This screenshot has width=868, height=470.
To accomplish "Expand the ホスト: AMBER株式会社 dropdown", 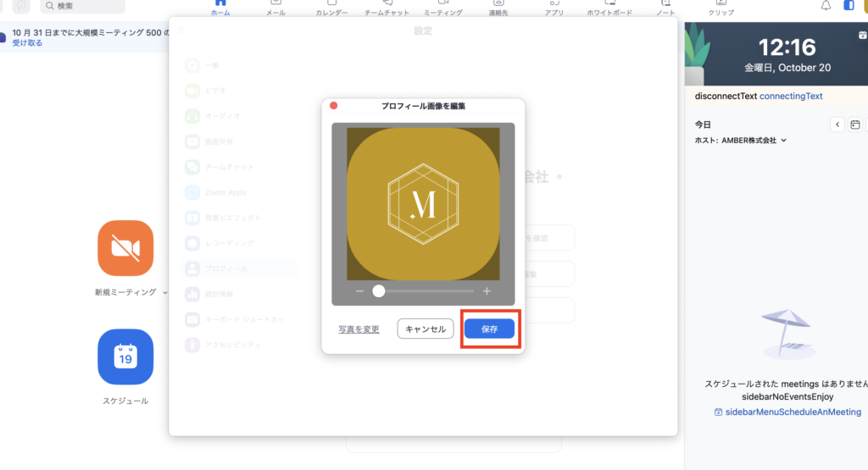I will pyautogui.click(x=783, y=141).
